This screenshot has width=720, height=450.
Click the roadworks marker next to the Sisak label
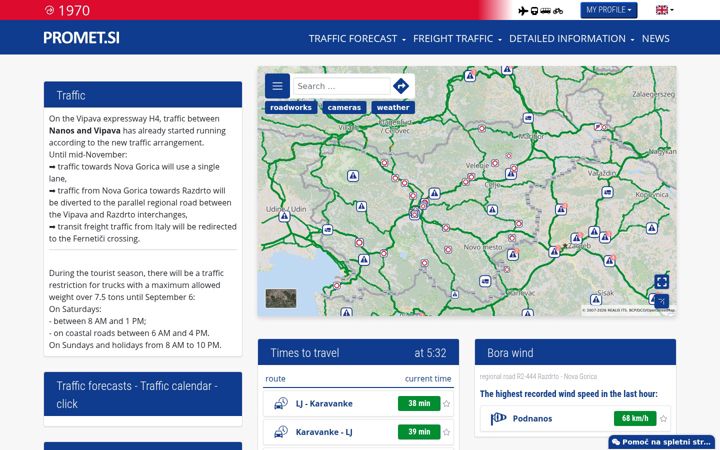click(x=596, y=300)
